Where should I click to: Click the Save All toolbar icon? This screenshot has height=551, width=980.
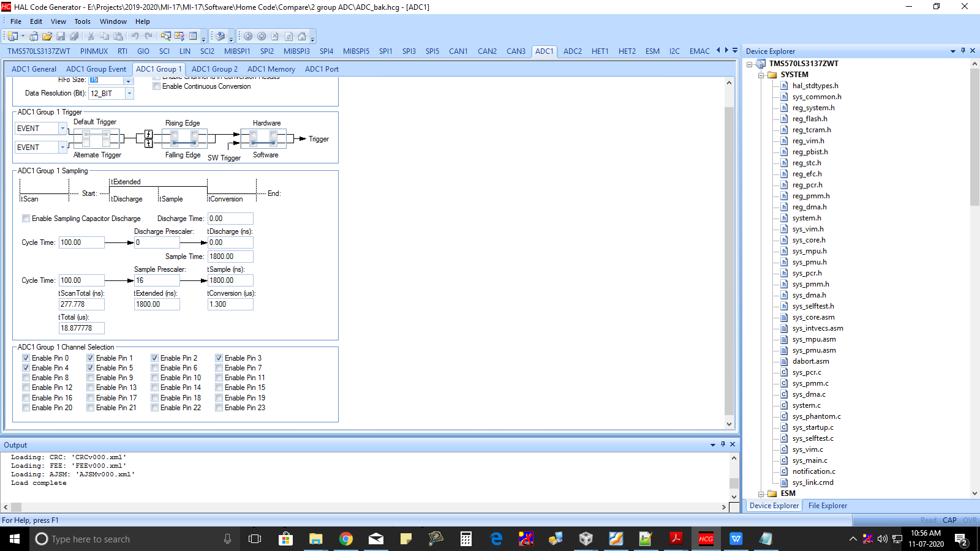point(74,36)
